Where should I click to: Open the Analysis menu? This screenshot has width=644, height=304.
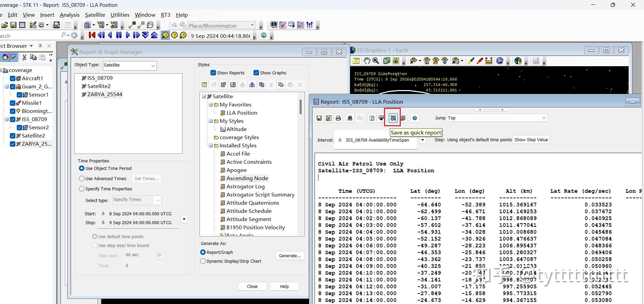[x=69, y=15]
